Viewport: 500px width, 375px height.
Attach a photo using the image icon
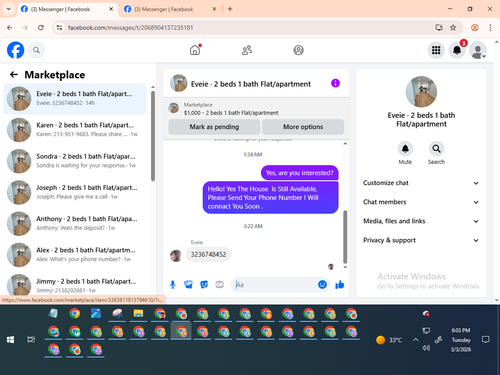pyautogui.click(x=188, y=285)
